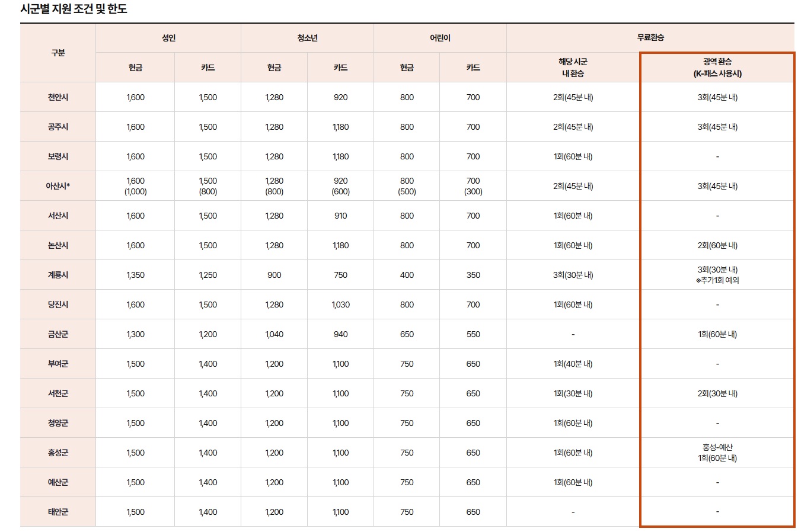Click 서천군 시군 내 환승 1회(30분 내)
The height and width of the screenshot is (532, 798).
coord(573,393)
